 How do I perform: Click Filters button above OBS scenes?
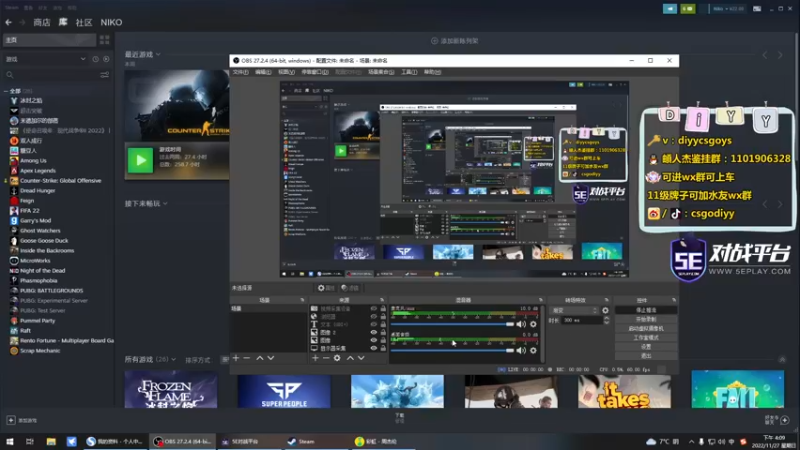[x=350, y=288]
